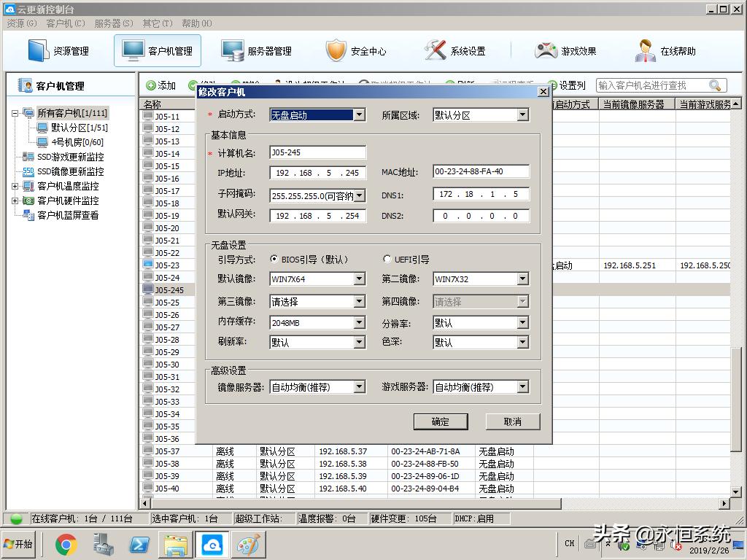Click the 确定 button
This screenshot has height=560, width=747.
[440, 421]
